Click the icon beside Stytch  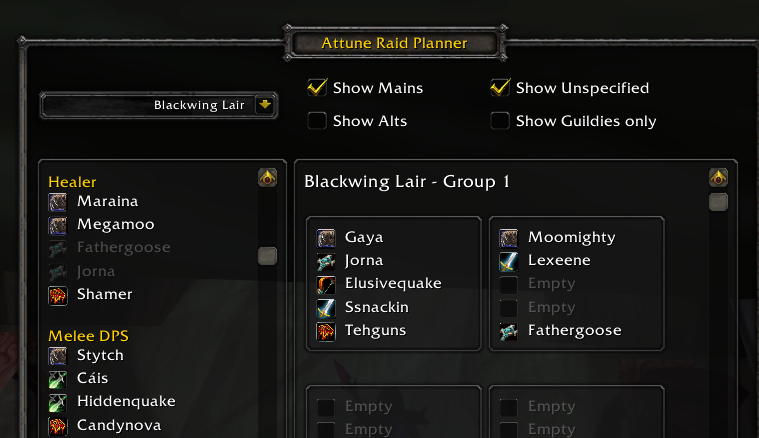click(58, 356)
